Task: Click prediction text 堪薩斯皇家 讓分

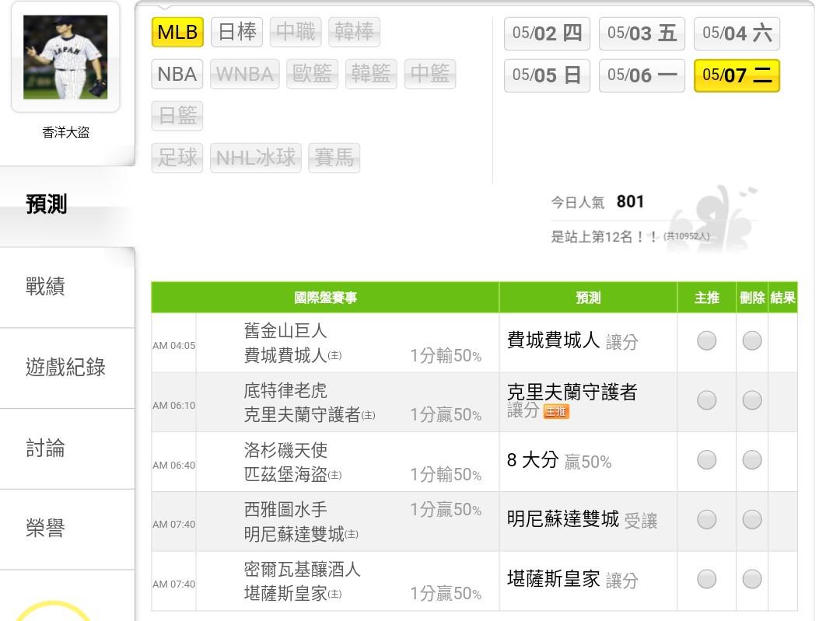Action: [x=572, y=579]
